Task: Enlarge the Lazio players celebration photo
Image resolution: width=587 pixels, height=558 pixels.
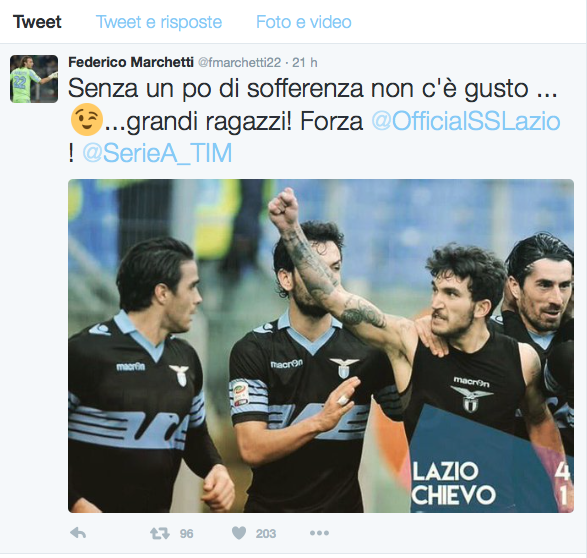Action: point(321,346)
